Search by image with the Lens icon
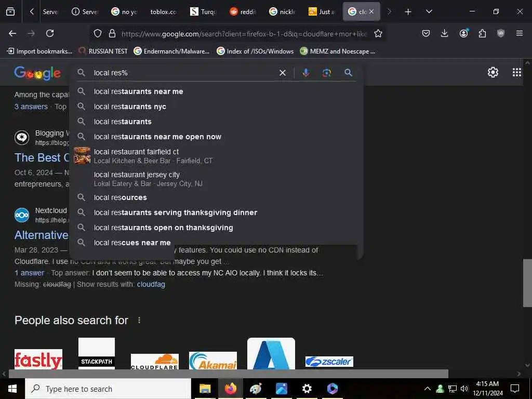The height and width of the screenshot is (399, 532). pyautogui.click(x=327, y=73)
